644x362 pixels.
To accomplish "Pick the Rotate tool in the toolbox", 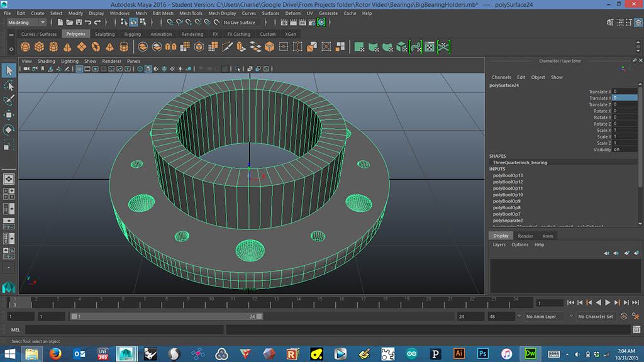I will [x=9, y=130].
